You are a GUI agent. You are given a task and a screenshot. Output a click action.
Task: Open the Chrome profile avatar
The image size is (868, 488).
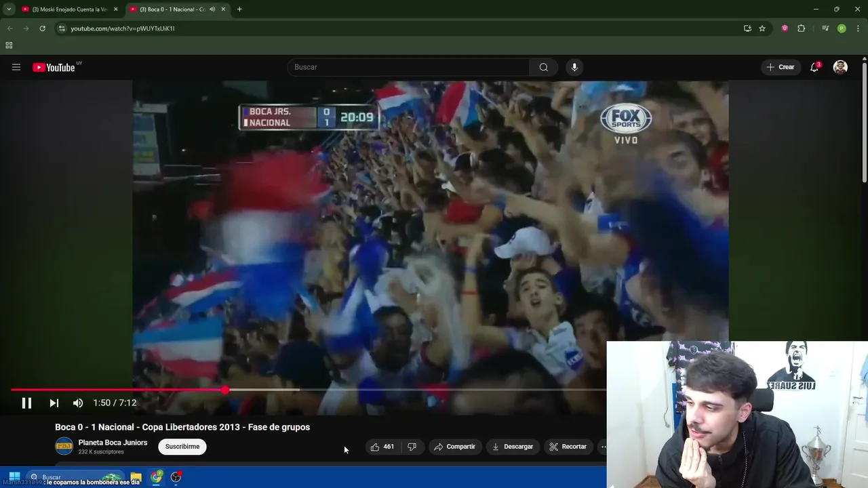842,28
